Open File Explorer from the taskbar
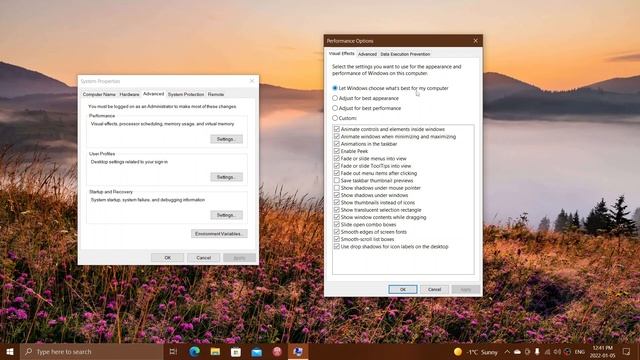This screenshot has height=360, width=640. tap(215, 351)
